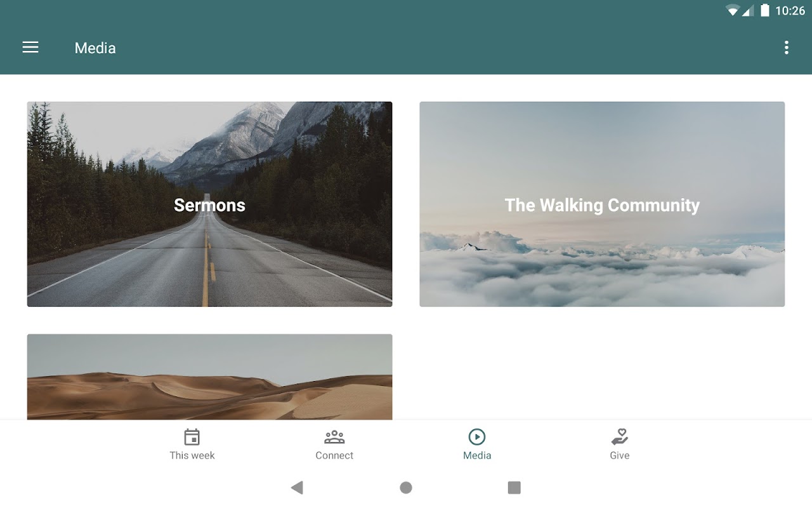The width and height of the screenshot is (812, 508).
Task: Click The Walking Community title text
Action: pos(602,205)
